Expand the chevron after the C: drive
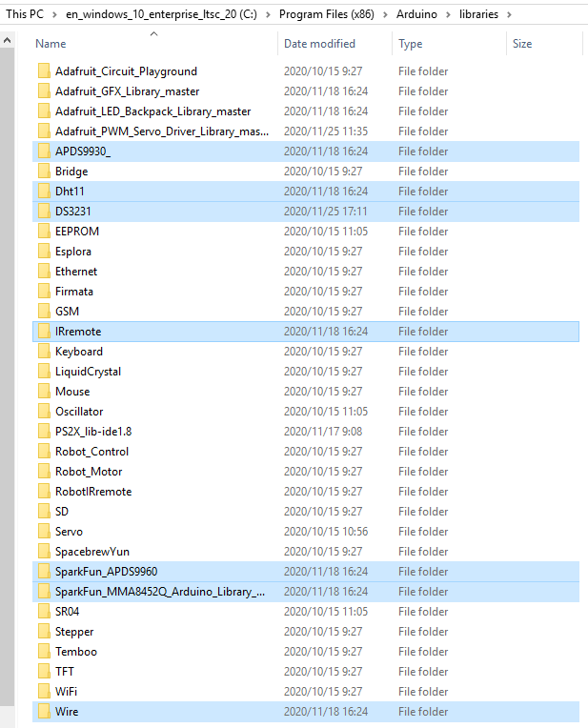This screenshot has width=588, height=728. click(x=268, y=14)
